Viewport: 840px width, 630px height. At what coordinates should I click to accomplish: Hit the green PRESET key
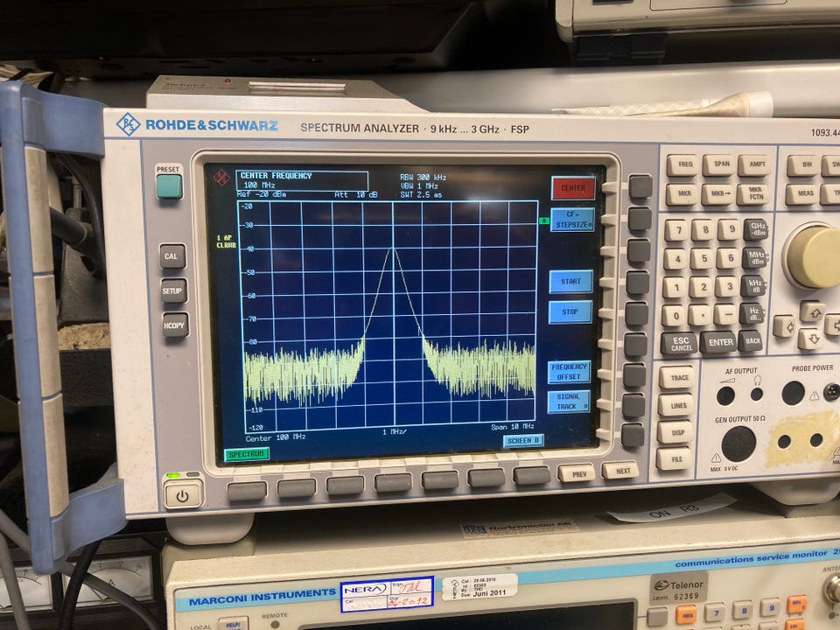coord(169,185)
